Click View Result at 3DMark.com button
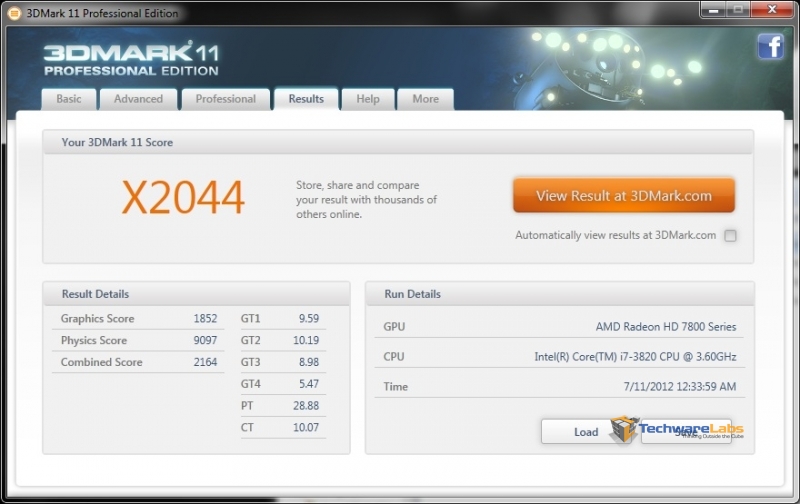 click(624, 195)
